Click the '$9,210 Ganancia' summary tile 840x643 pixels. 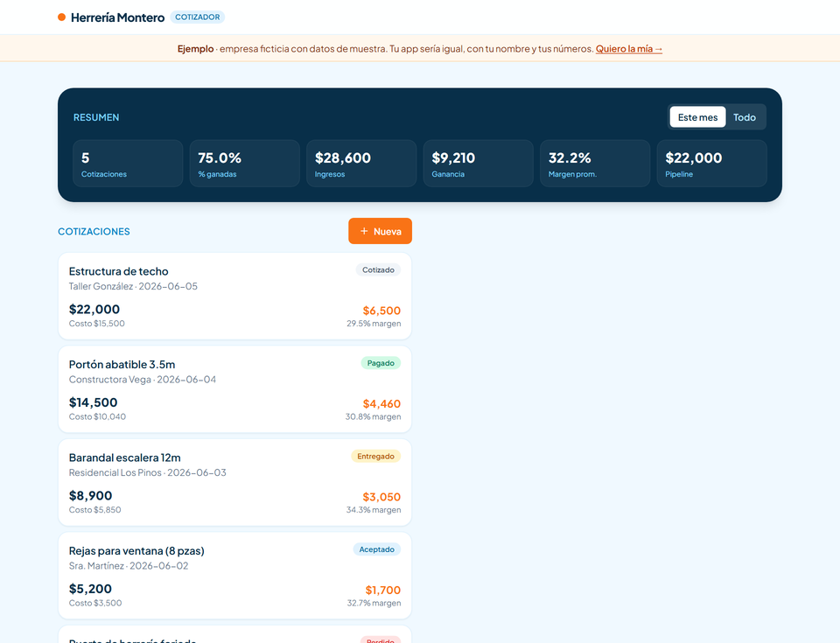[479, 164]
